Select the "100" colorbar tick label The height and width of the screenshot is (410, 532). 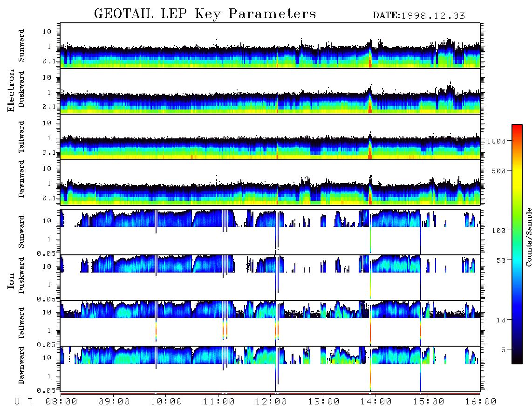point(499,231)
